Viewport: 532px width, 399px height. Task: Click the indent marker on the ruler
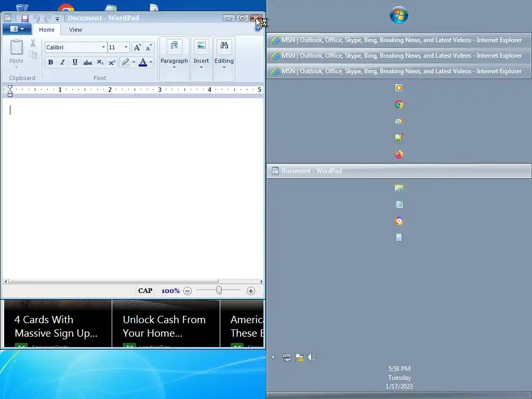(x=10, y=91)
